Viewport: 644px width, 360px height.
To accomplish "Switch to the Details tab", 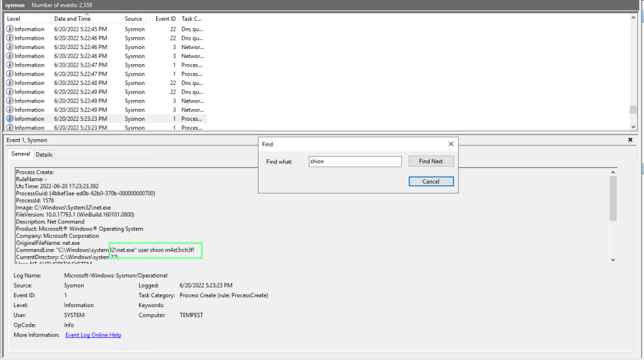I will pos(44,154).
